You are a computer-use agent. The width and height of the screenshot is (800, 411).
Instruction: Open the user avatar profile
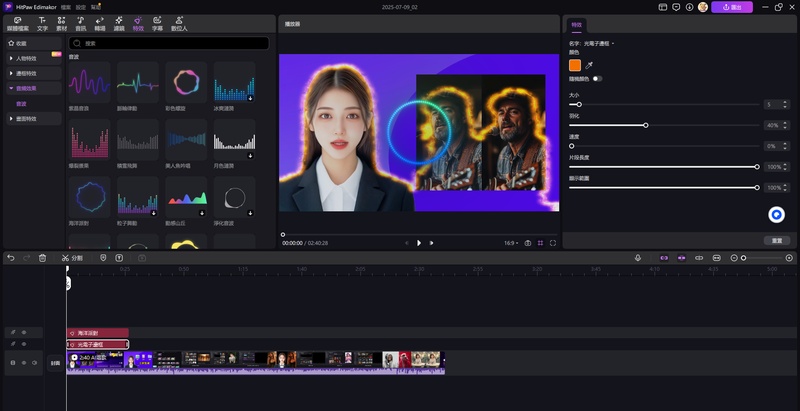pos(703,7)
